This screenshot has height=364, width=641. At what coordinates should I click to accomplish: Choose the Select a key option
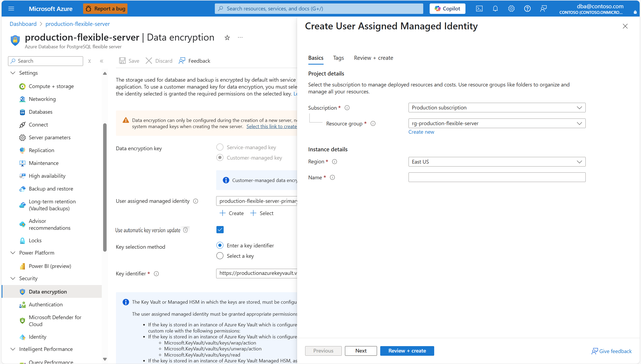(x=220, y=256)
